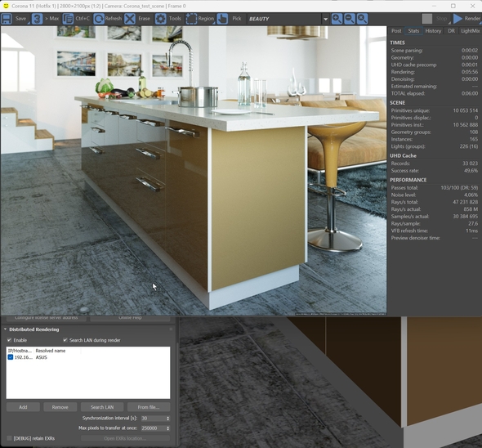Click the Search LAN button

point(102,407)
